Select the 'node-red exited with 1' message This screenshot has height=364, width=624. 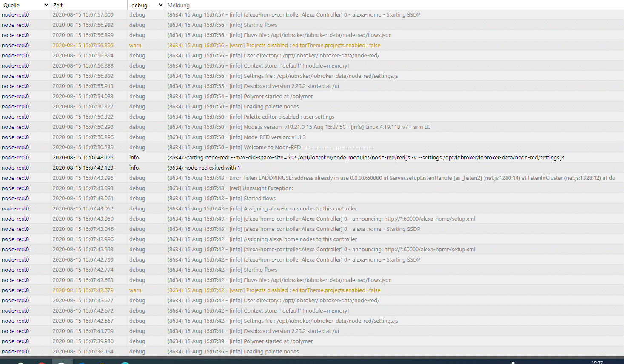[x=204, y=168]
